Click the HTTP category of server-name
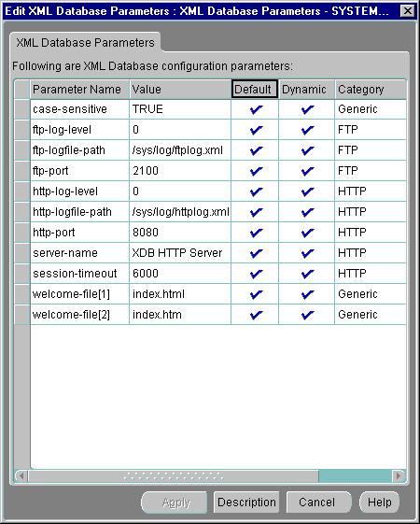 click(371, 253)
